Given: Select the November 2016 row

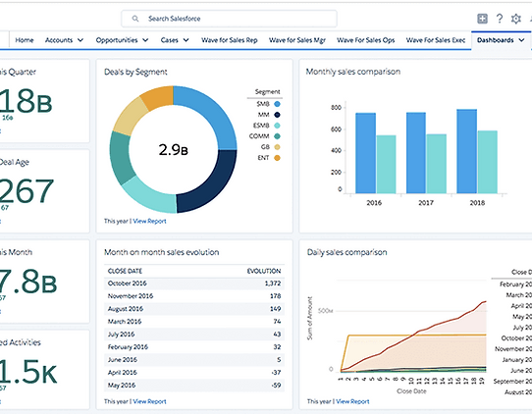Looking at the screenshot, I should click(194, 296).
